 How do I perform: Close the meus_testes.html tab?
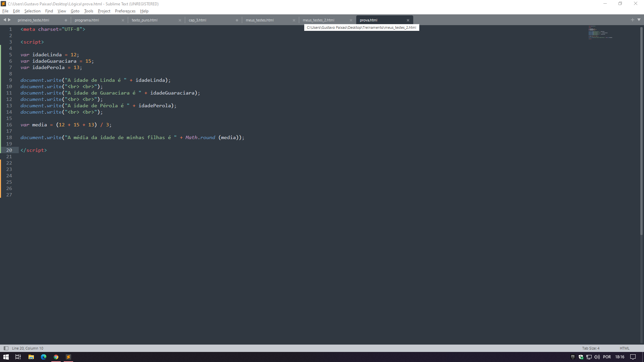[x=294, y=20]
